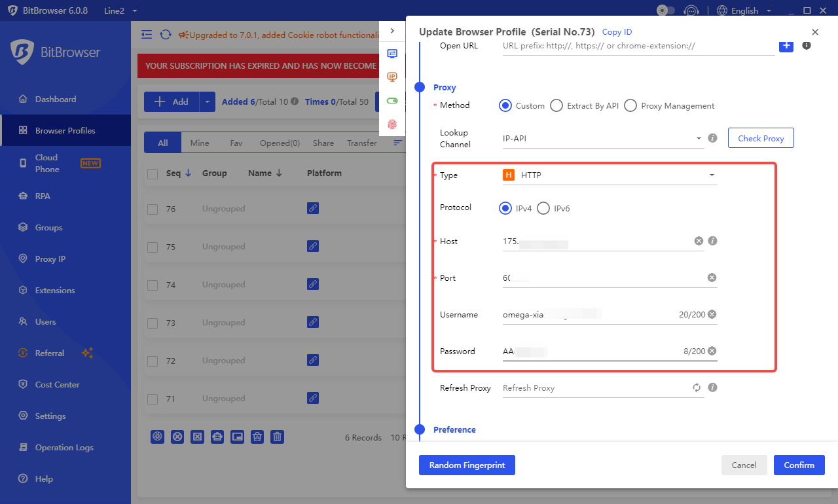Image resolution: width=838 pixels, height=504 pixels.
Task: Click the green toggle icon in side strip
Action: click(x=392, y=101)
